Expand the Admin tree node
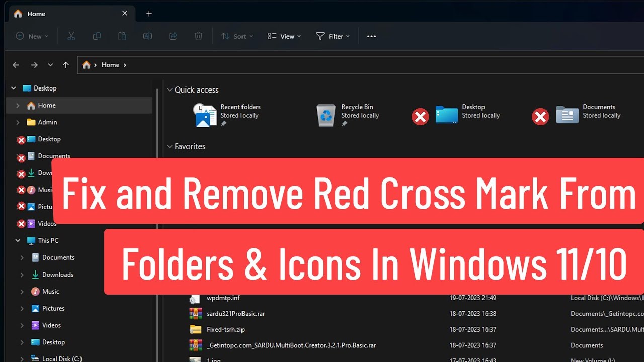Image resolution: width=644 pixels, height=362 pixels. click(18, 122)
